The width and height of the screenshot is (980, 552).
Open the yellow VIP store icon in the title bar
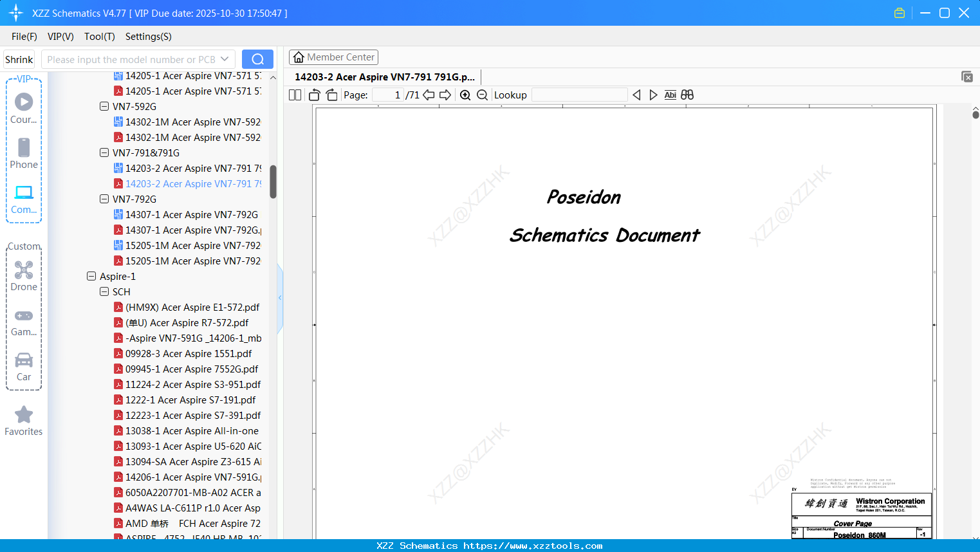900,13
